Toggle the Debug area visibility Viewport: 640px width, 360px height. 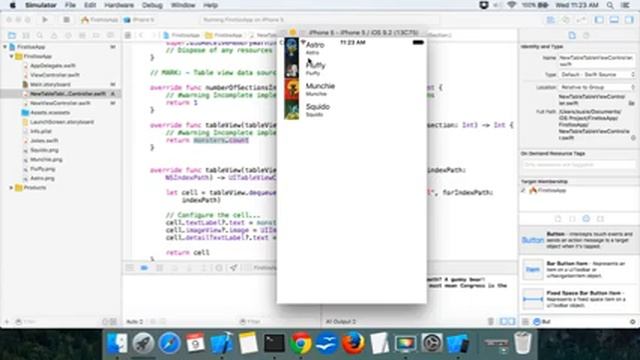click(x=614, y=20)
